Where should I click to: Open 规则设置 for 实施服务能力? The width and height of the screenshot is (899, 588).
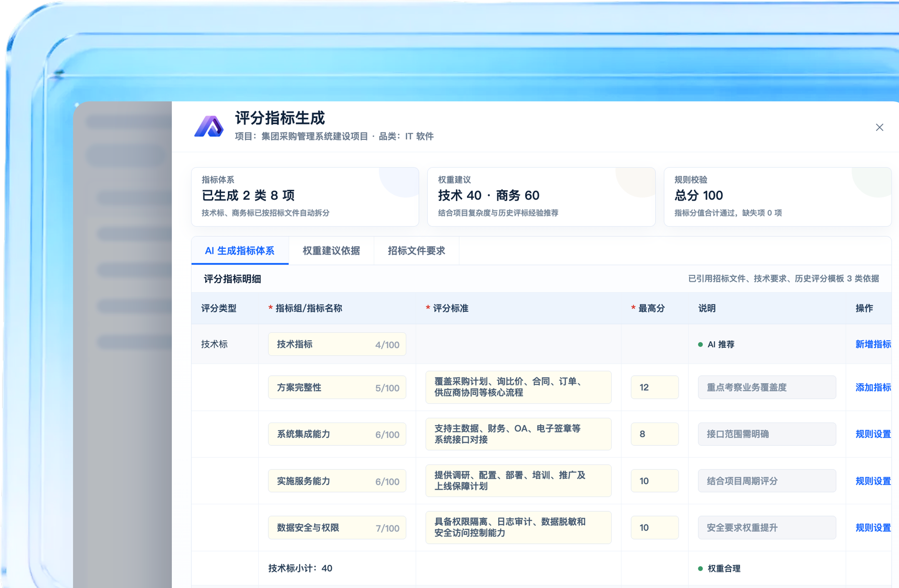(x=873, y=481)
